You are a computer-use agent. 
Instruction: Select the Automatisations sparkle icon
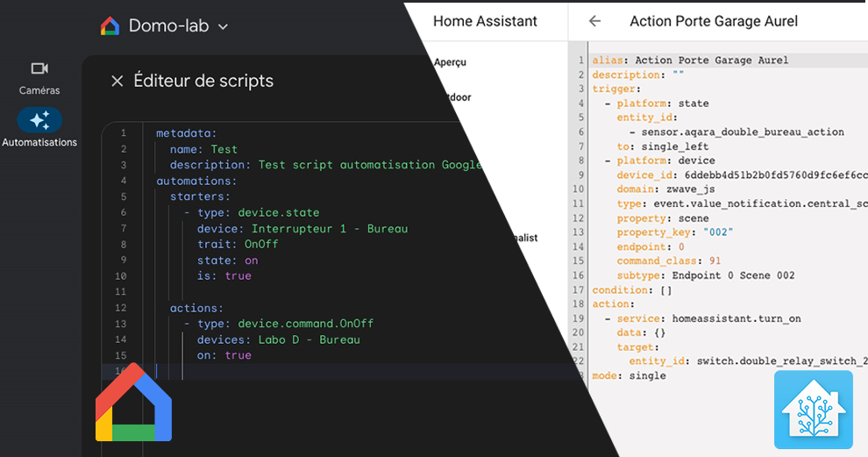(39, 119)
